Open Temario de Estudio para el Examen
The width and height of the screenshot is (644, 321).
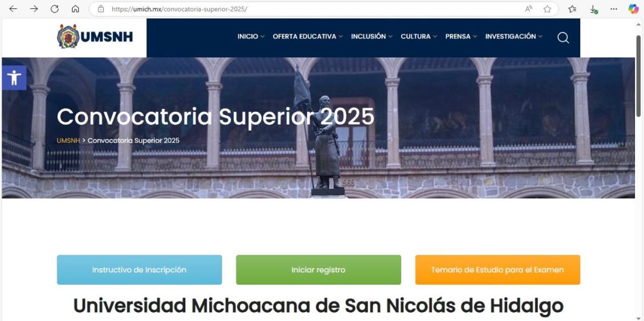tap(497, 270)
